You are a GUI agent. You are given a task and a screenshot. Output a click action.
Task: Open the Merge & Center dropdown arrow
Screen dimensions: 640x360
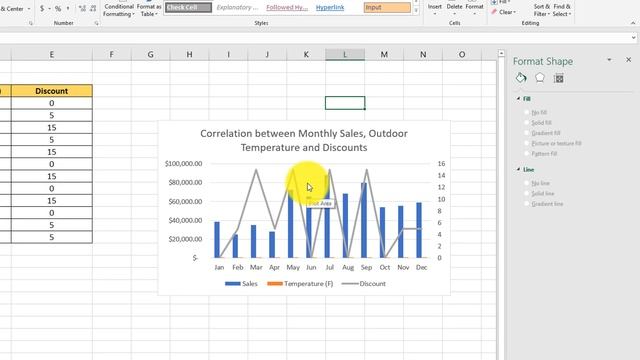(x=29, y=9)
